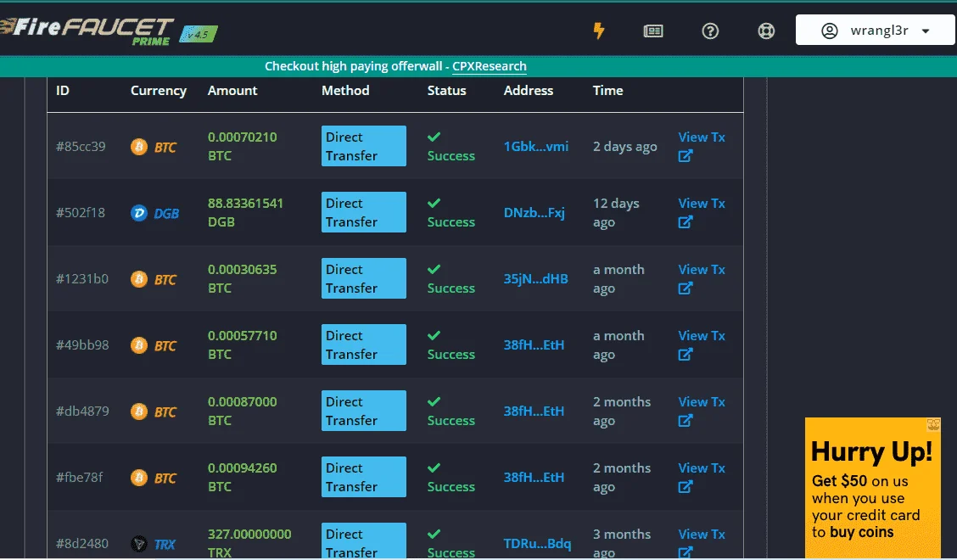Open View Tx link for #502f18
This screenshot has width=957, height=560.
click(702, 204)
